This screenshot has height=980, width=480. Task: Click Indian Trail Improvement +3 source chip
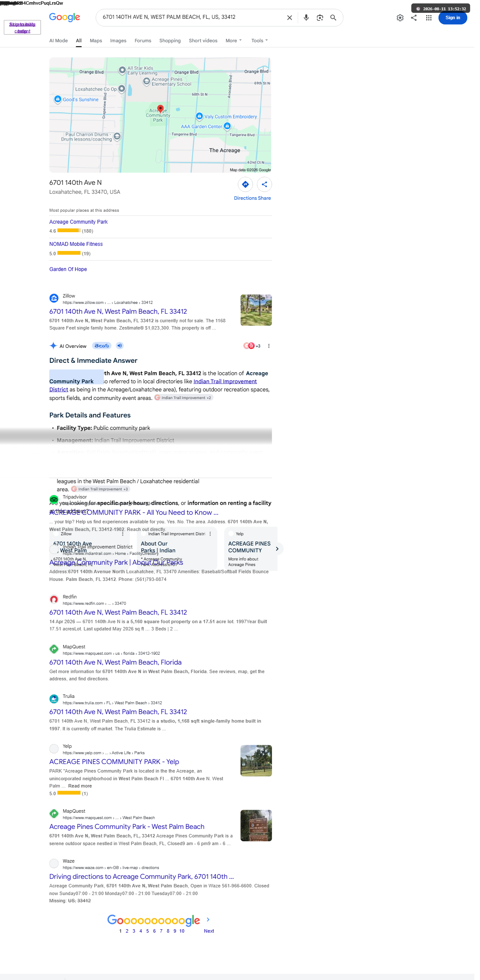point(100,489)
